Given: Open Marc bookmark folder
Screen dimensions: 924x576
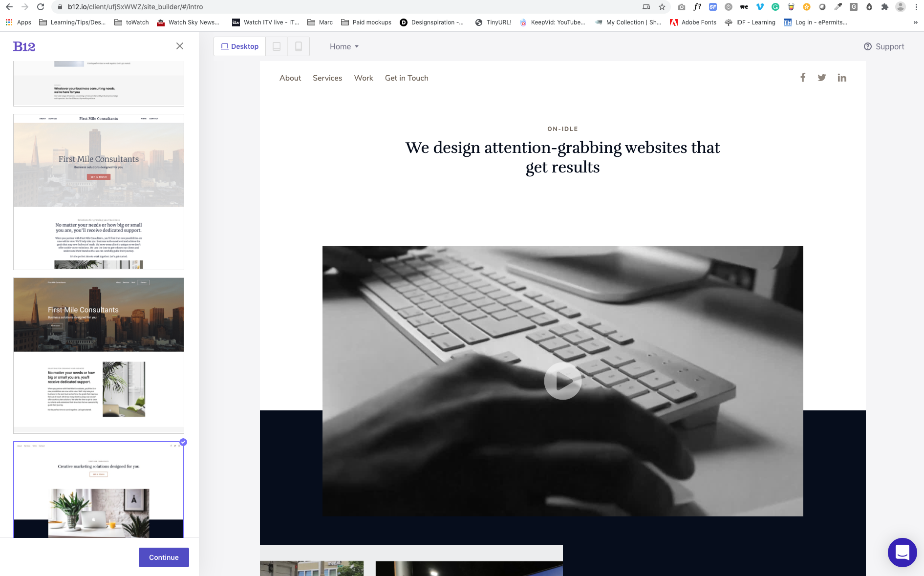Looking at the screenshot, I should tap(320, 22).
